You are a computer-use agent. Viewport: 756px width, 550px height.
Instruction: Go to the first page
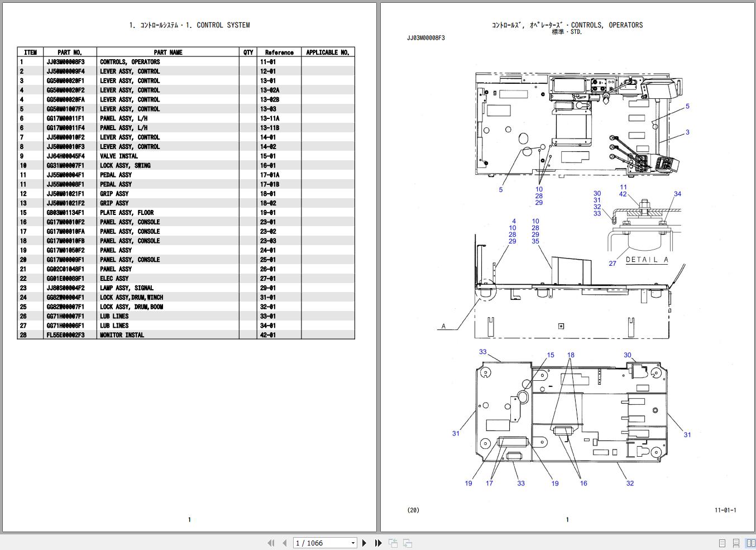pyautogui.click(x=271, y=543)
